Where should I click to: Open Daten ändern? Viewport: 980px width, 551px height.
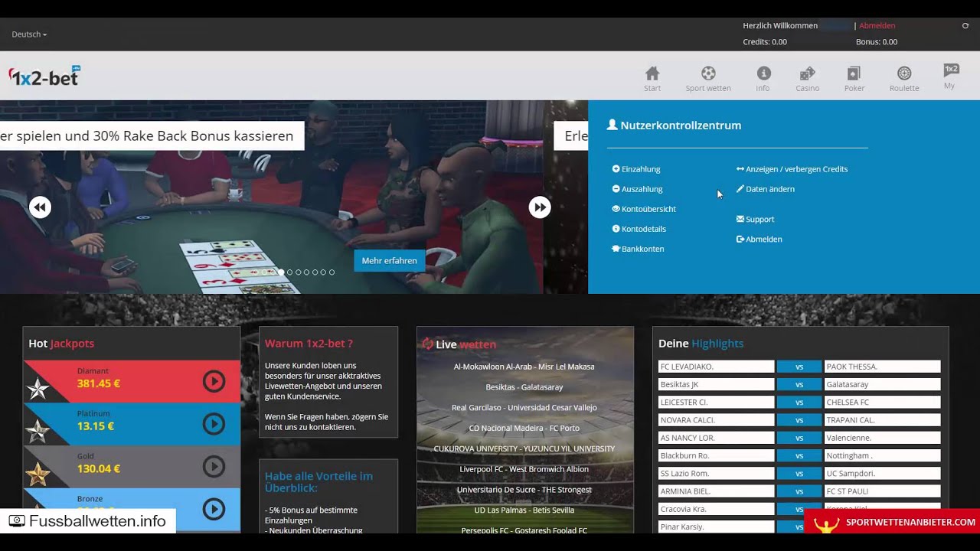(766, 189)
